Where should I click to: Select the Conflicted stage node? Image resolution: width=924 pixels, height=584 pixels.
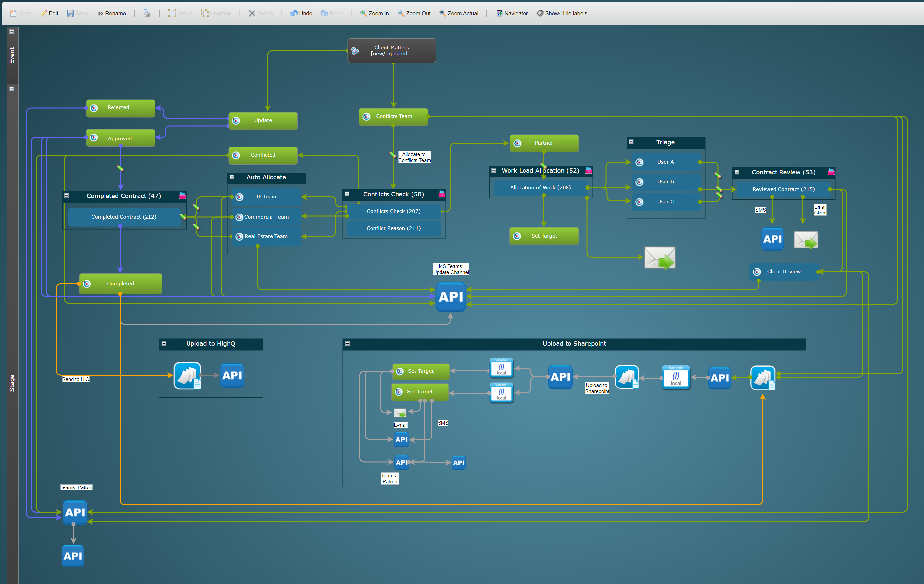pos(263,155)
